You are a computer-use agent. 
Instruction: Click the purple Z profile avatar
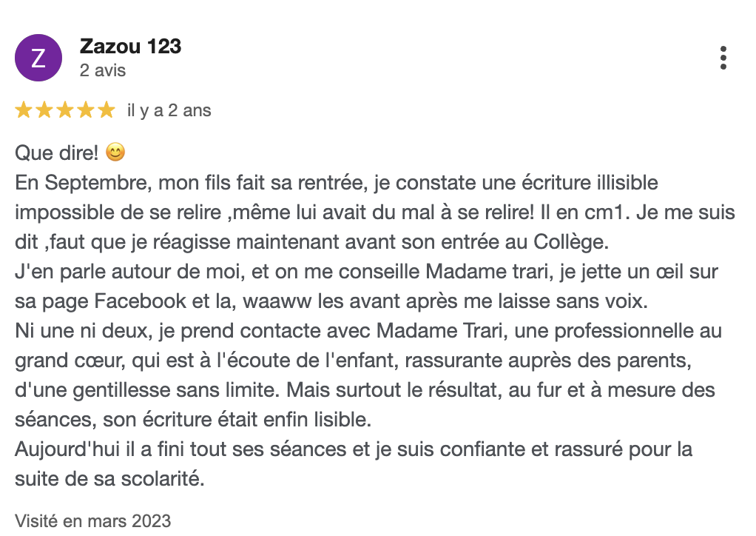coord(38,58)
